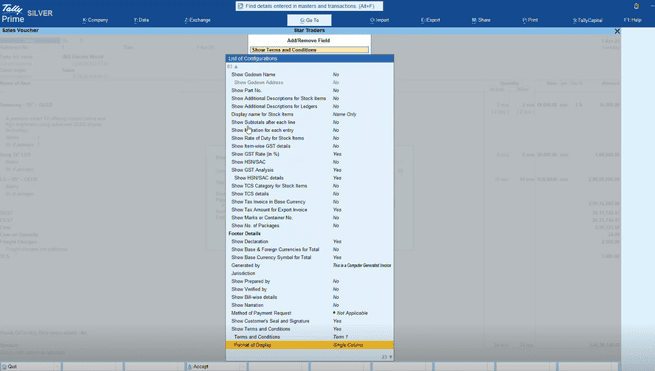Select Show Tax Invoice in Base Currency

310,201
